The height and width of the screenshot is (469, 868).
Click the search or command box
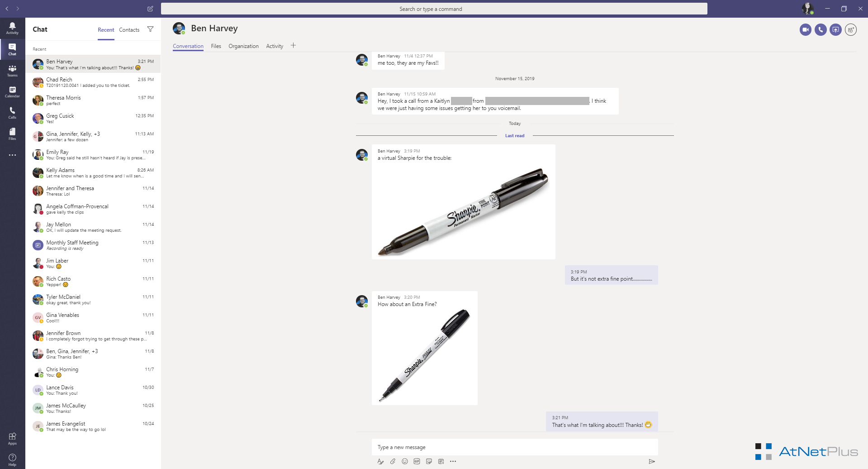pos(434,9)
